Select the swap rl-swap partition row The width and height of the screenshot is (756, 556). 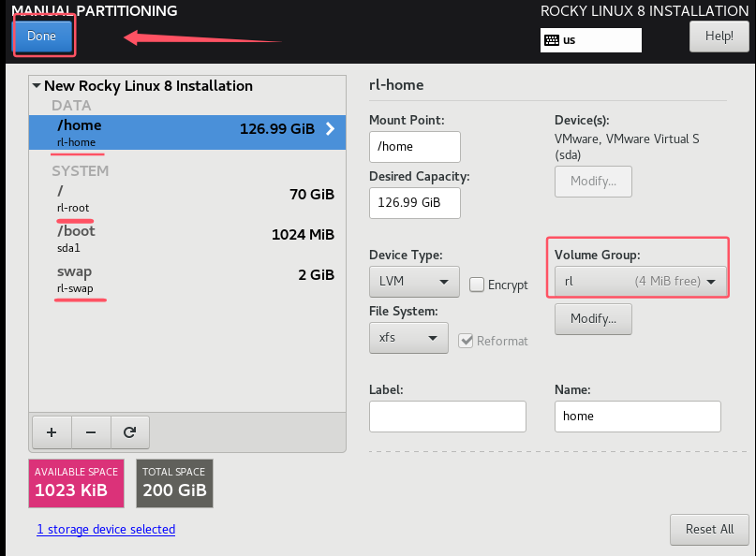[x=187, y=280]
